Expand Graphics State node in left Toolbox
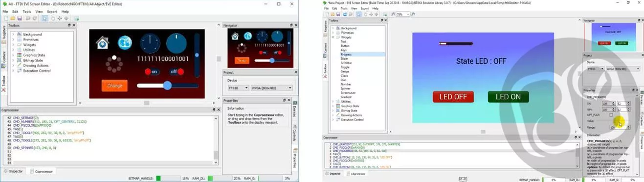The width and height of the screenshot is (644, 182). (x=13, y=55)
